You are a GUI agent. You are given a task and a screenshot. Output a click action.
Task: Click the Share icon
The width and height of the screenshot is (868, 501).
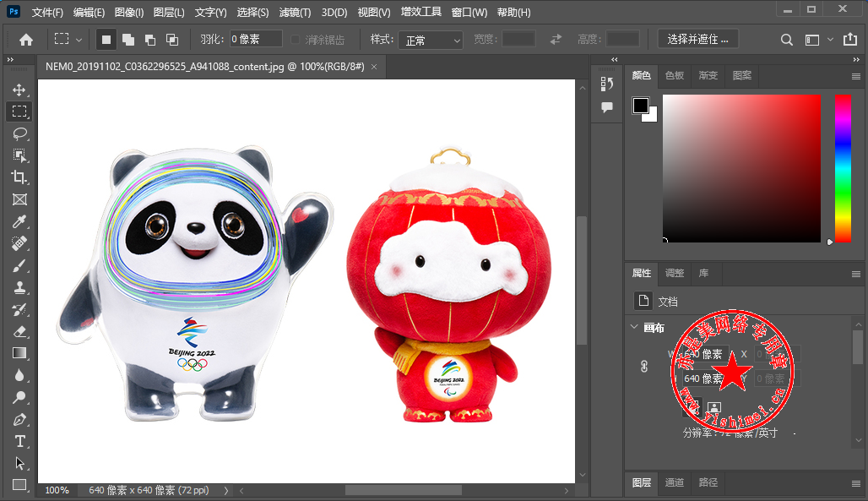(x=849, y=40)
